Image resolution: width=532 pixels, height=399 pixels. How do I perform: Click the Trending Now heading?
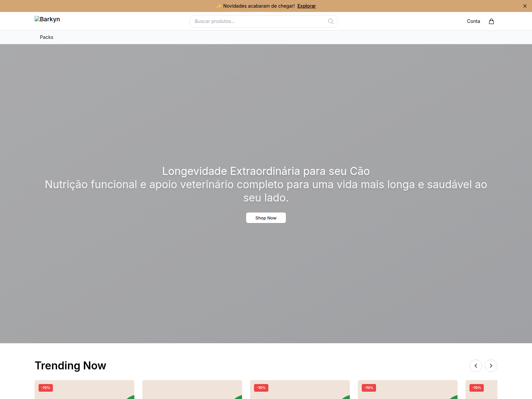point(70,366)
